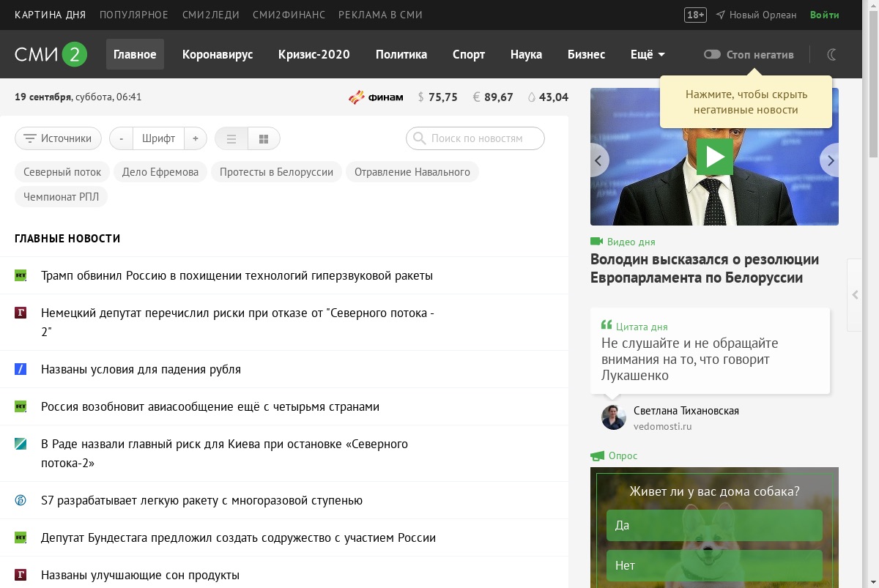Viewport: 879px width, 588px height.
Task: Open СМИ2ЛЕДИ in top bar
Action: (x=210, y=15)
